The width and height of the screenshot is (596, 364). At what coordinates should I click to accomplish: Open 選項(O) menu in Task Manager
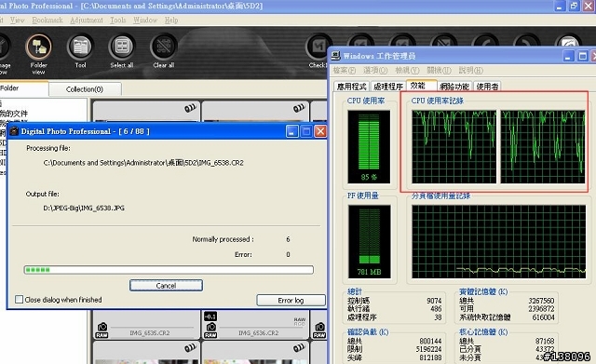pos(375,71)
